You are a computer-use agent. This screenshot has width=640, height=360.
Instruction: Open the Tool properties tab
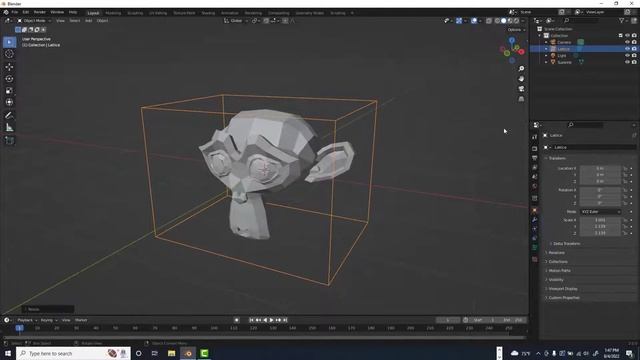tap(535, 137)
